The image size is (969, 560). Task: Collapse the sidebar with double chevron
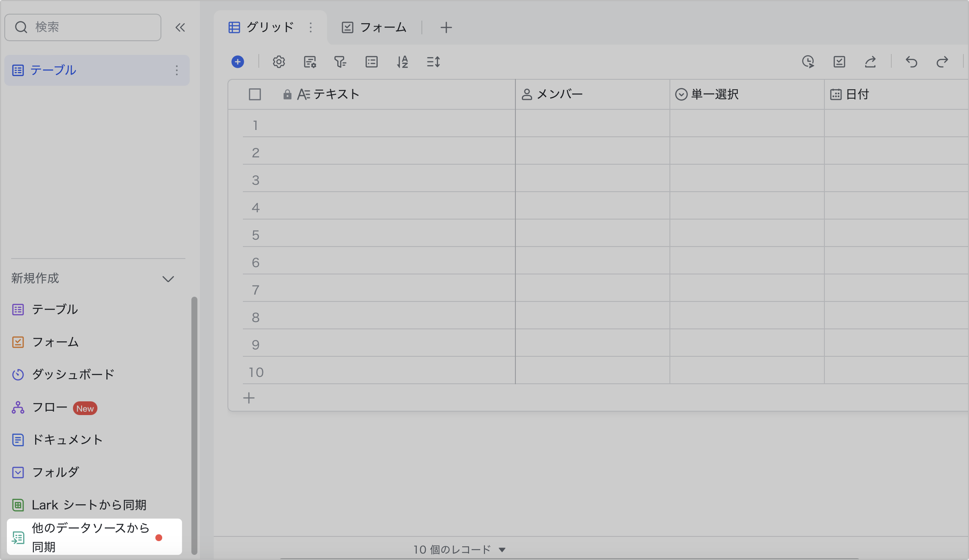point(180,27)
